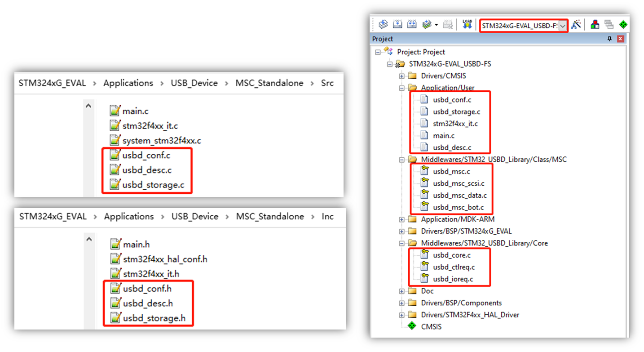
Task: Click scroll-up arrow in Inc explorer window
Action: 89,240
